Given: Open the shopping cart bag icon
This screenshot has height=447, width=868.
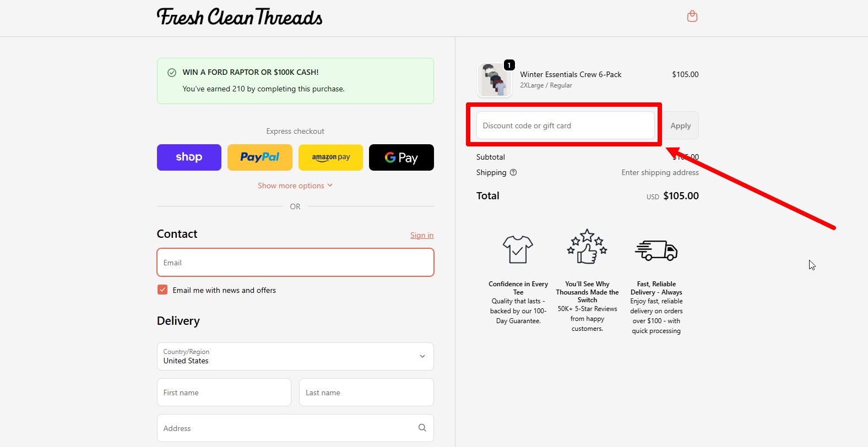Looking at the screenshot, I should point(692,16).
